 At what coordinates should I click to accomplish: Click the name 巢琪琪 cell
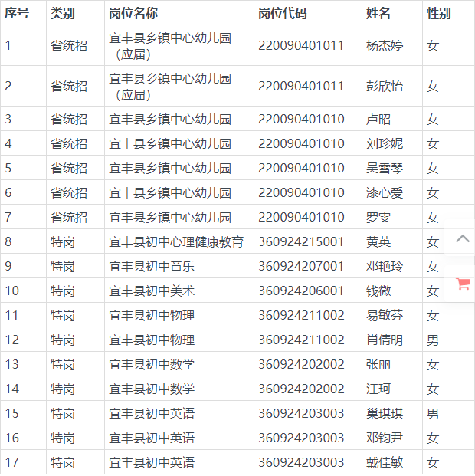tap(385, 414)
